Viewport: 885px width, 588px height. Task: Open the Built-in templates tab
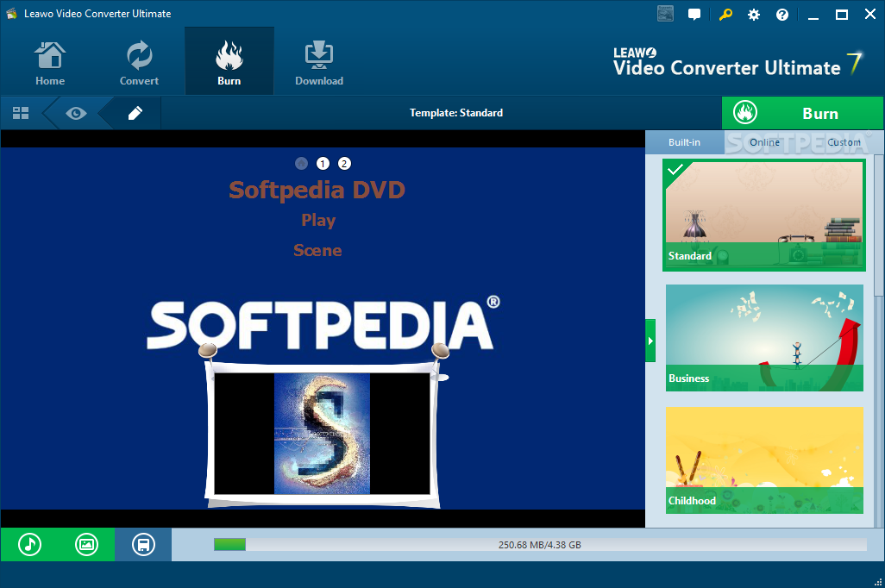(684, 142)
